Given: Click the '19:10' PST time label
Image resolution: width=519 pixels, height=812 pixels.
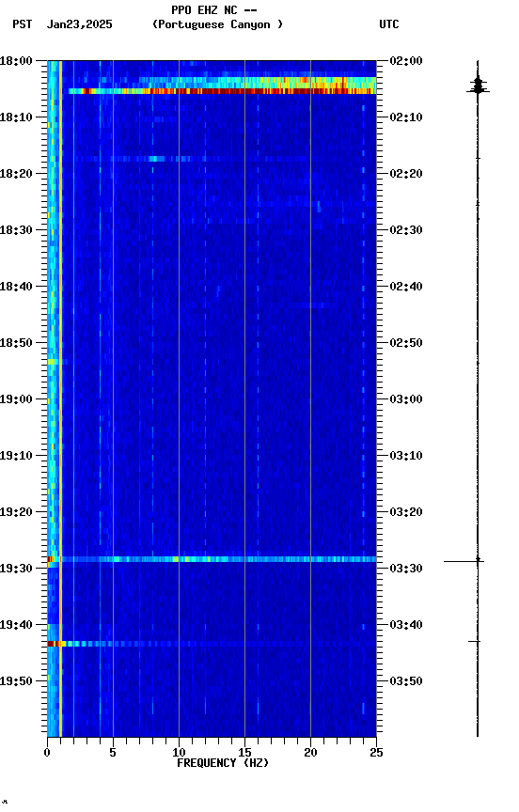Looking at the screenshot, I should [16, 456].
